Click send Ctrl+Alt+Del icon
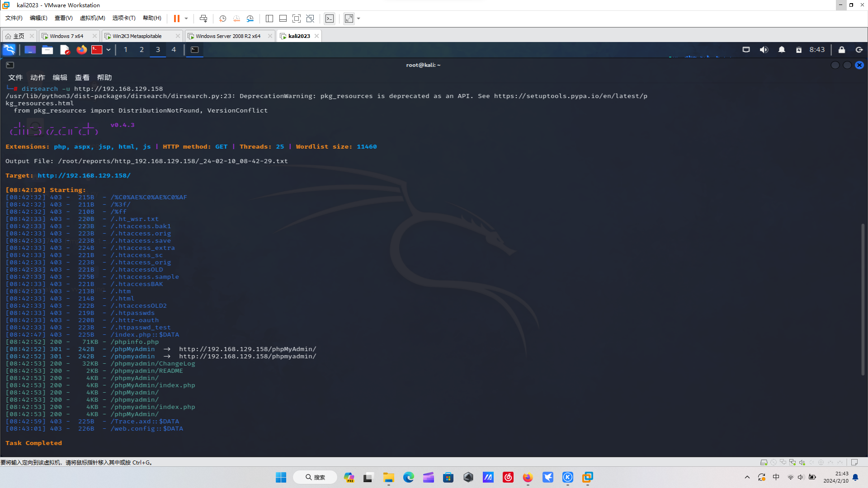 (x=203, y=19)
